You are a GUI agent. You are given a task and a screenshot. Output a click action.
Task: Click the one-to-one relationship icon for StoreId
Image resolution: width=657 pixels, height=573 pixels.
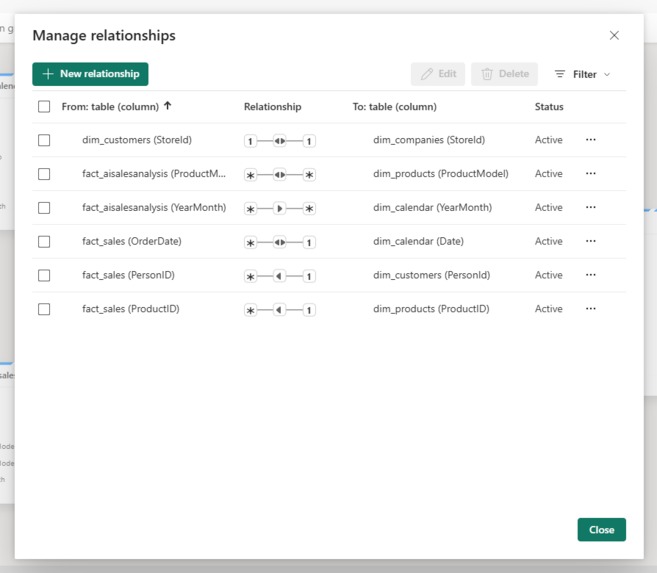[280, 141]
